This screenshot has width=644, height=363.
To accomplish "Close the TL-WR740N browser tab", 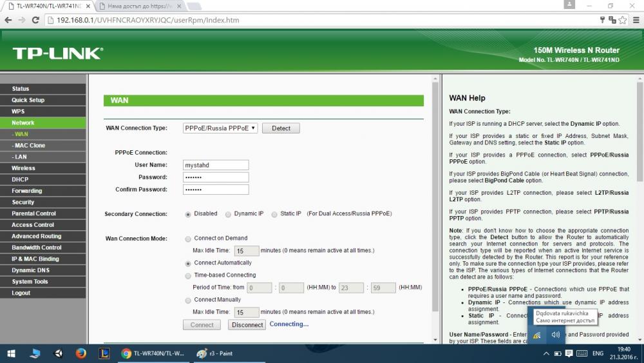I will 88,6.
